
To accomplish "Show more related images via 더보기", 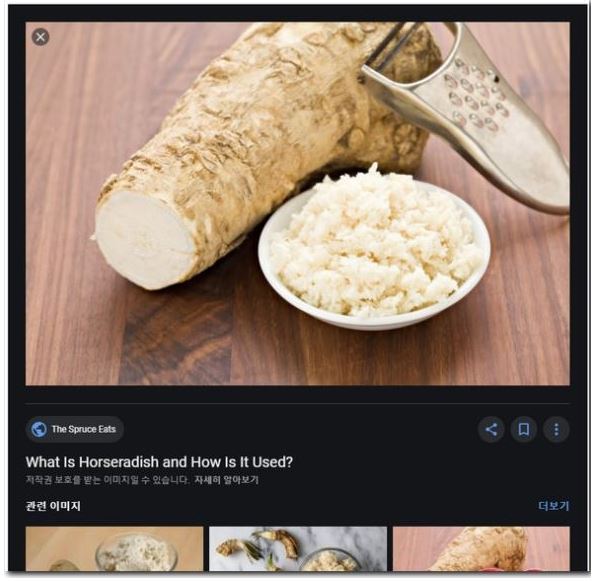I will click(553, 506).
